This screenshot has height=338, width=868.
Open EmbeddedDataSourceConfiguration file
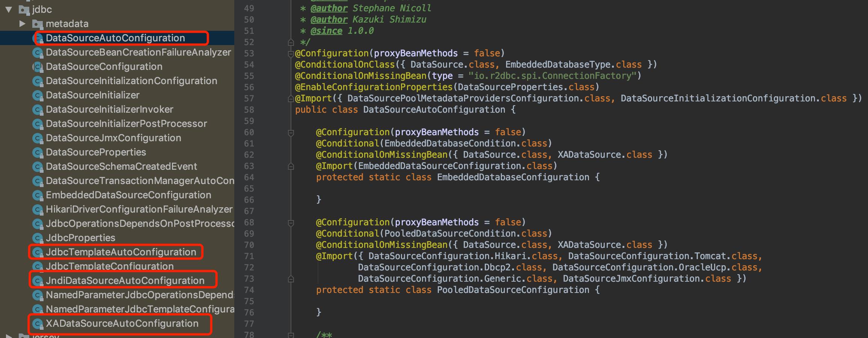(128, 195)
